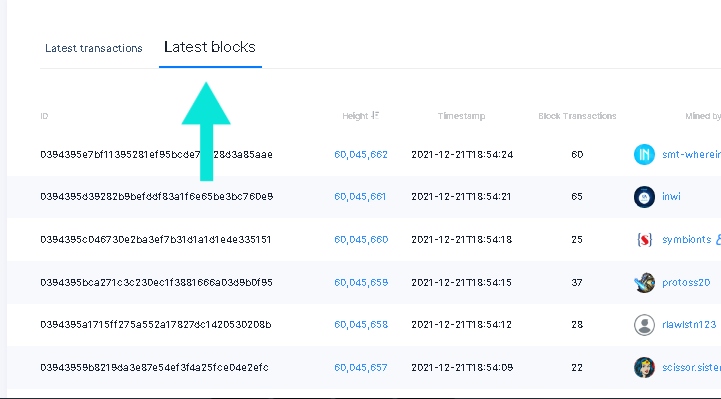Click rlawlstn123 default avatar icon
Image resolution: width=721 pixels, height=399 pixels.
(644, 325)
